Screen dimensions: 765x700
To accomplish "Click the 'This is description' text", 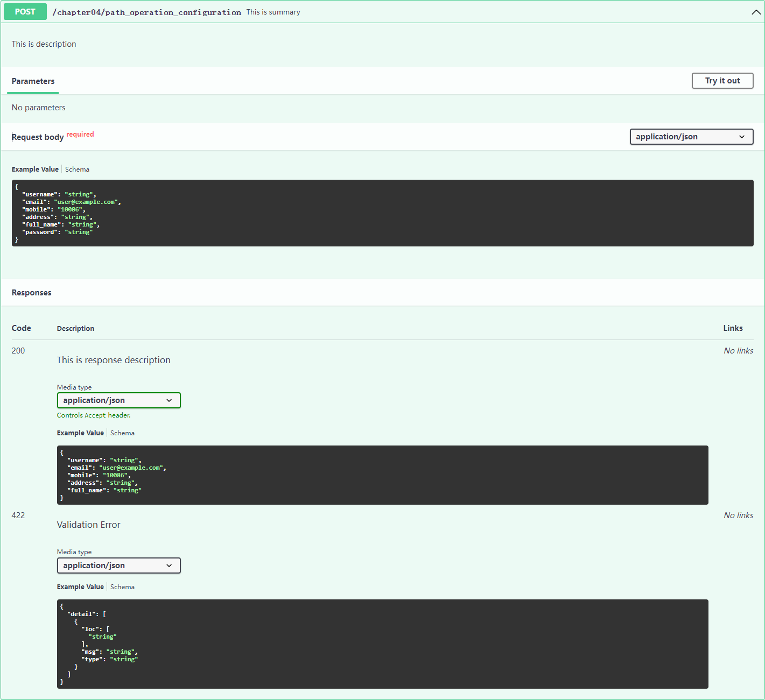I will (x=44, y=44).
